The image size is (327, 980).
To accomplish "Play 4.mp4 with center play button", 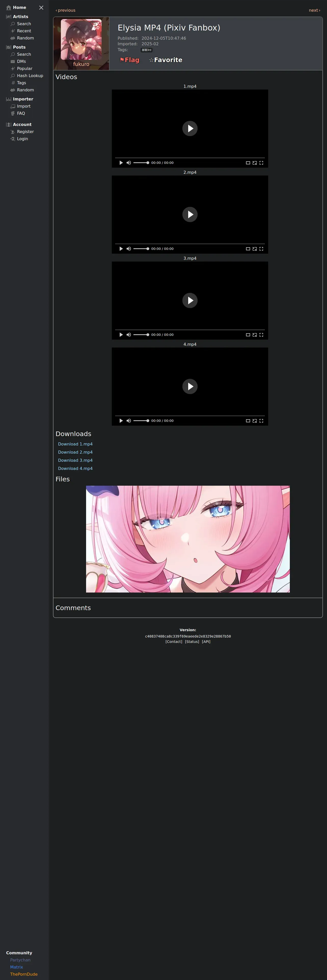I will coord(190,386).
